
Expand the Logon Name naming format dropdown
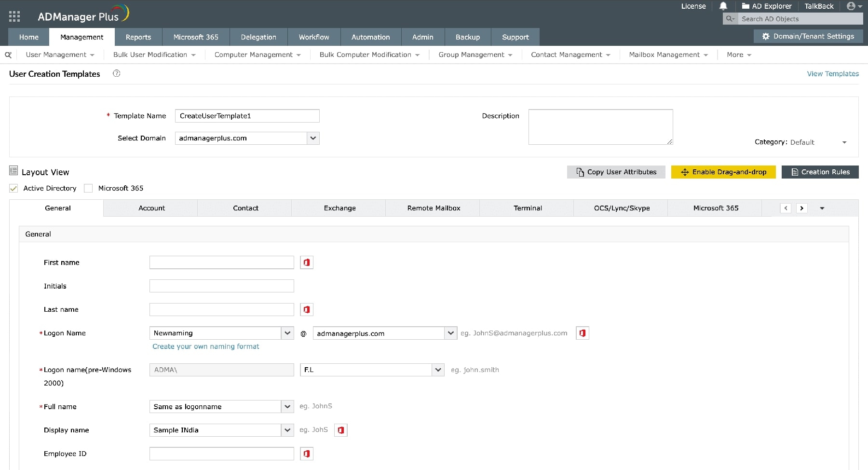pos(287,333)
